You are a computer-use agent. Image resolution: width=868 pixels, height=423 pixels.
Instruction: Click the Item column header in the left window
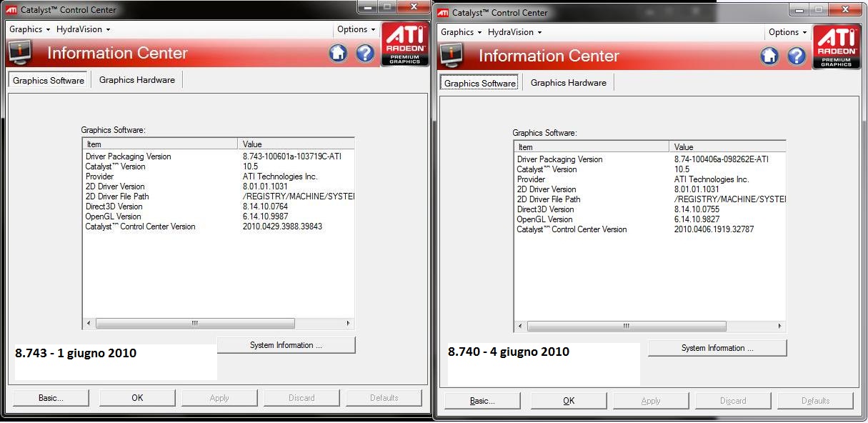[160, 144]
